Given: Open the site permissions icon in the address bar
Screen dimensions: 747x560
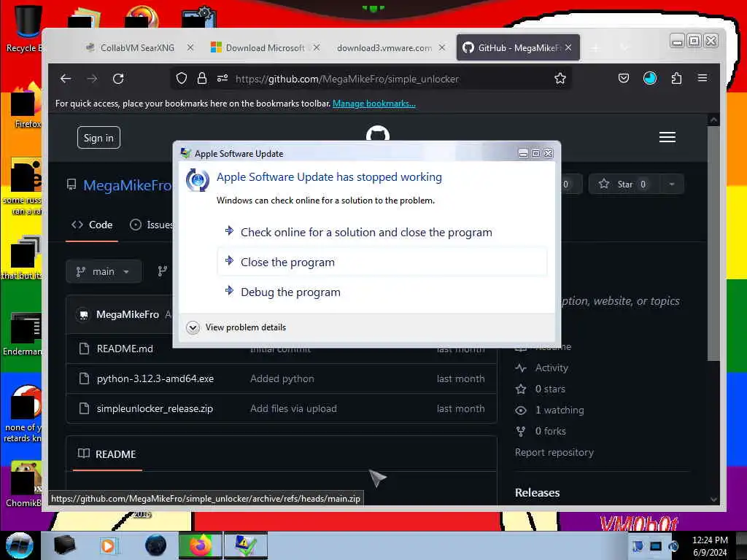Looking at the screenshot, I should tap(222, 79).
